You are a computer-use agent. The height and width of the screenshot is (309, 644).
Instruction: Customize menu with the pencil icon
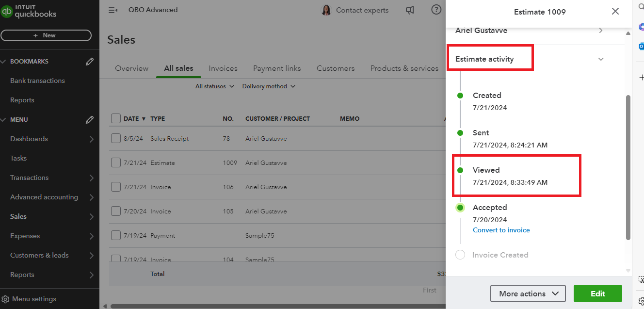coord(90,120)
